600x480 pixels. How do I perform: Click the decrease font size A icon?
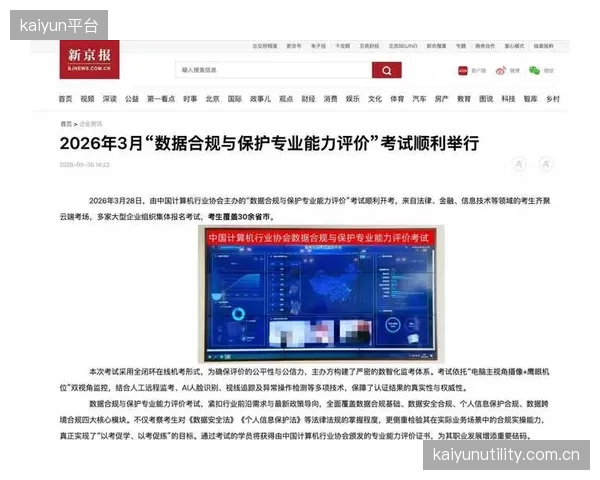pyautogui.click(x=519, y=164)
